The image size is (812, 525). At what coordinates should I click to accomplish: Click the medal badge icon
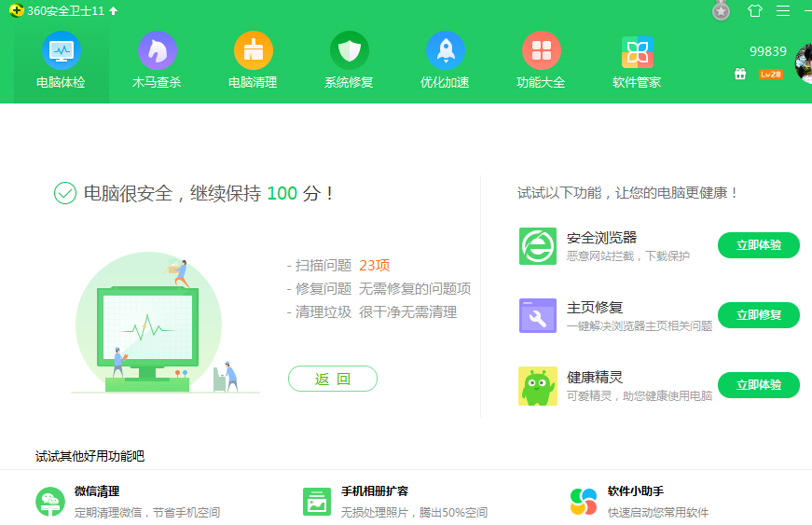[x=721, y=11]
